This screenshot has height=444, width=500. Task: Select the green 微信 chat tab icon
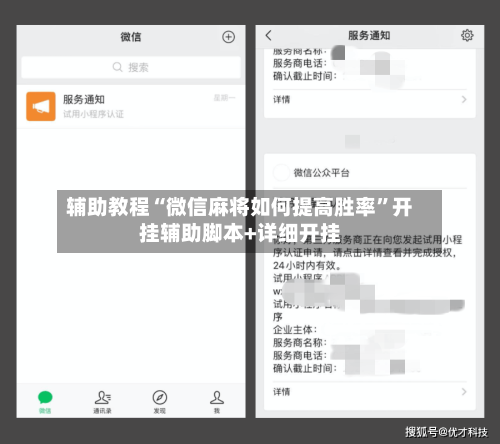click(x=45, y=397)
